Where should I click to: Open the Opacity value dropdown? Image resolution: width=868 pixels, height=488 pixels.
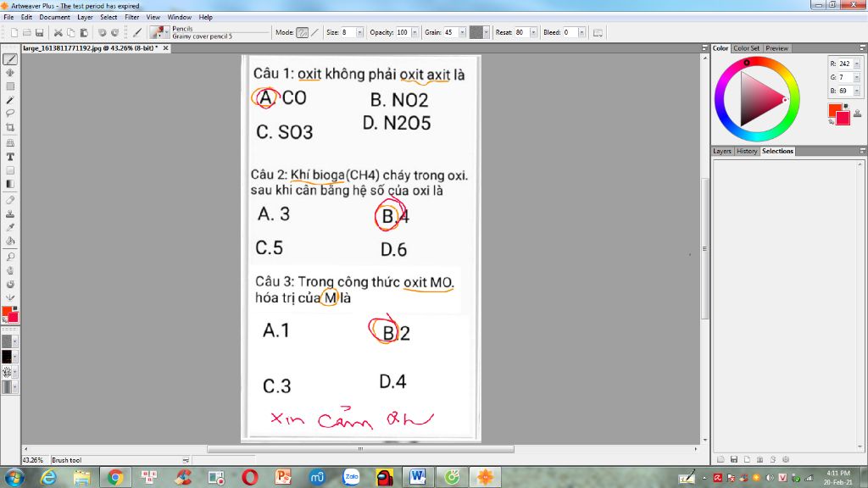415,33
